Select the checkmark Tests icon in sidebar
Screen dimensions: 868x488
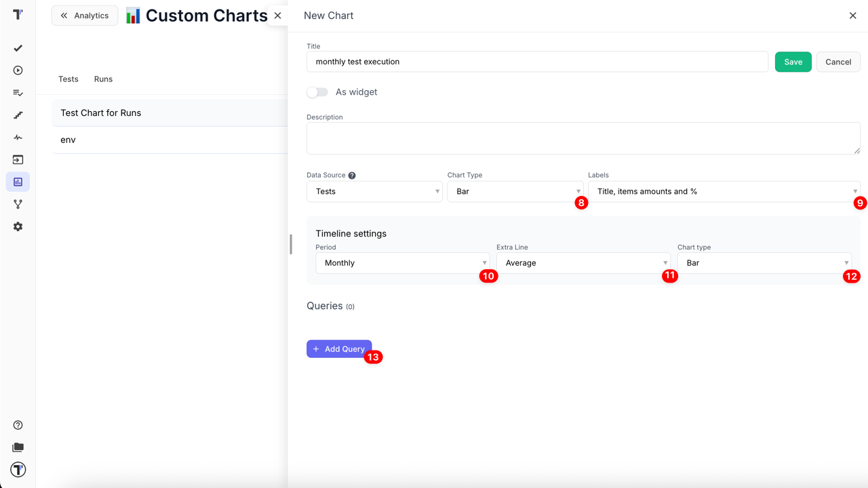(x=18, y=48)
